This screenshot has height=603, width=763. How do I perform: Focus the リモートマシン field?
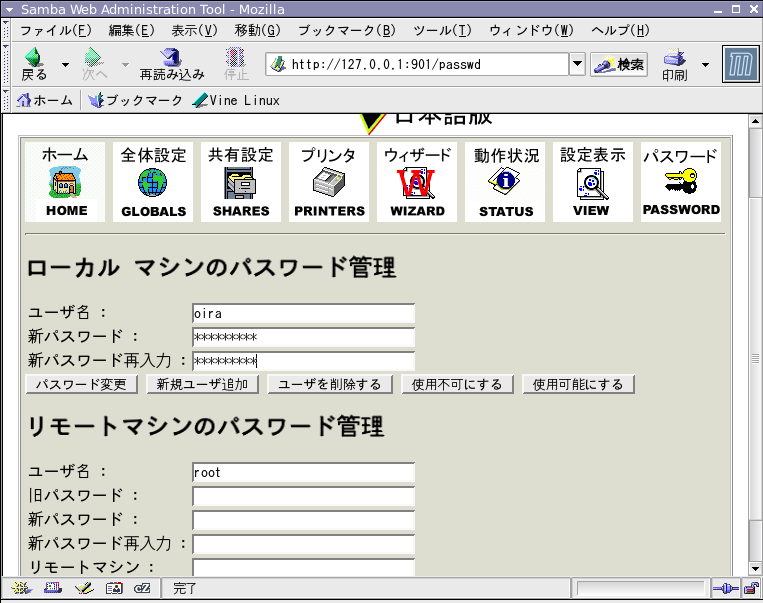[x=304, y=567]
